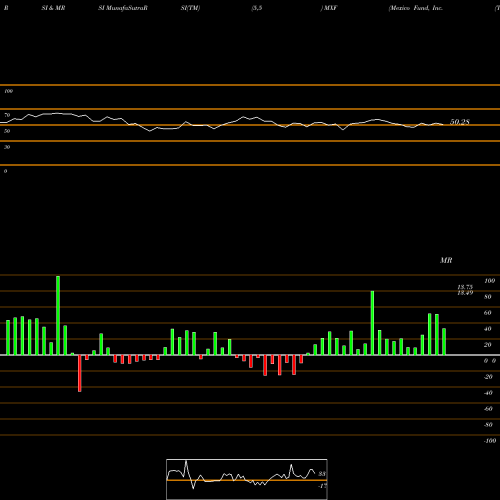Image resolution: width=500 pixels, height=500 pixels.
Task: Click the 50 label on the RSI axis
Action: point(7,131)
